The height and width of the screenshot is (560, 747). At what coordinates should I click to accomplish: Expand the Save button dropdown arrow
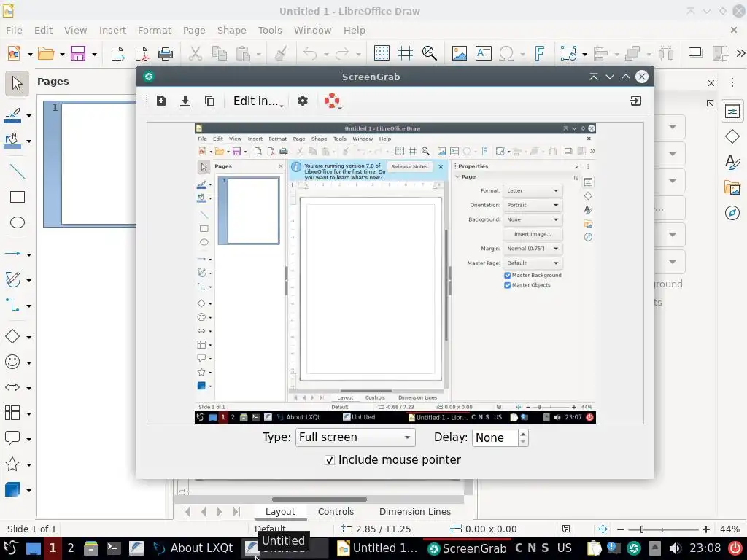coord(94,54)
